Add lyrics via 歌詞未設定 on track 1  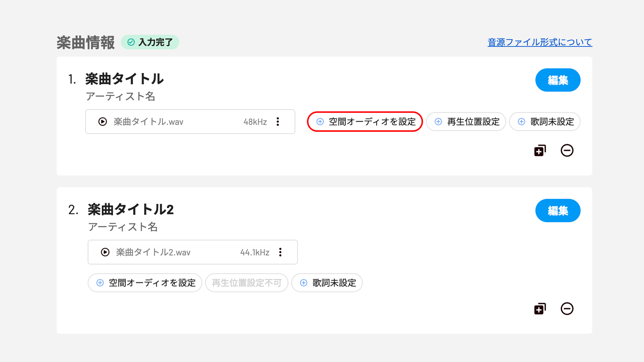(545, 122)
